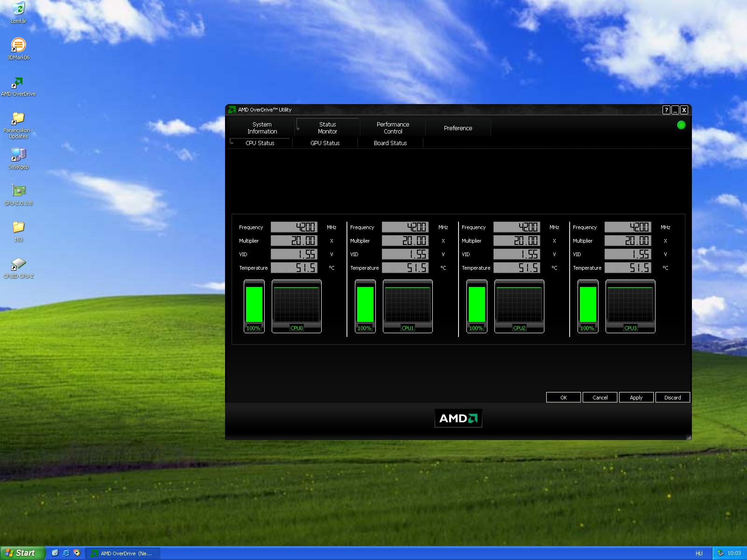Select the CPU Status sub-tab
The image size is (747, 560).
tap(260, 143)
